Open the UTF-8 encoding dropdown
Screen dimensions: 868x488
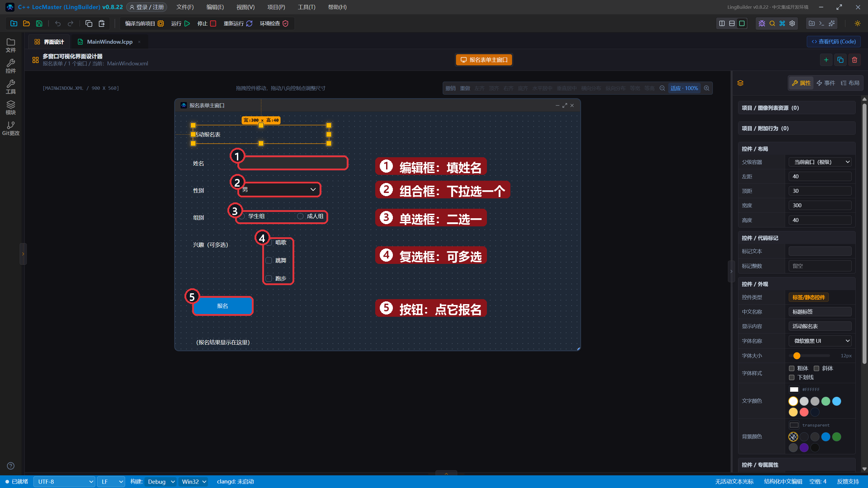64,482
